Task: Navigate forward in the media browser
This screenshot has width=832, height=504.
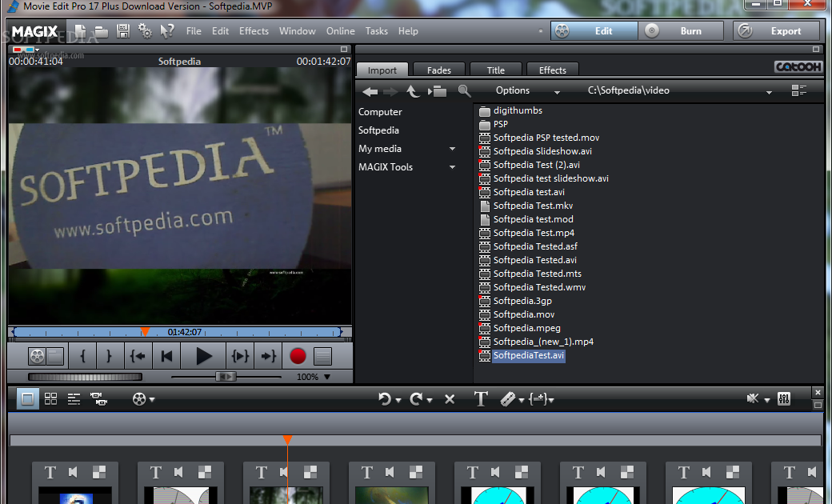Action: click(390, 91)
